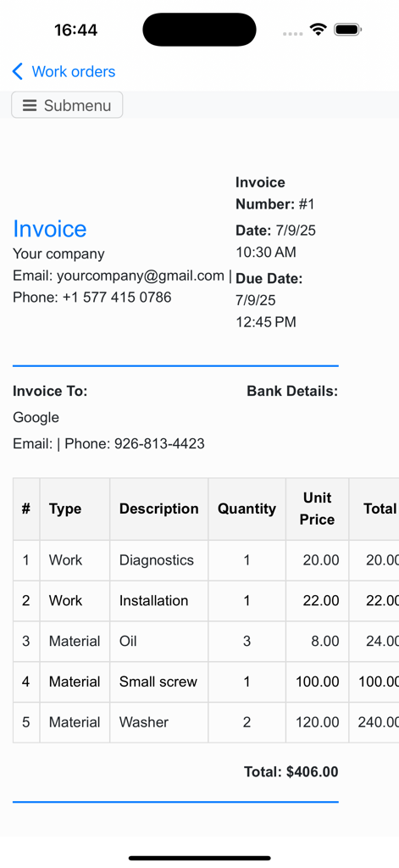
Task: Tap Material type in Small screw row
Action: 75,682
